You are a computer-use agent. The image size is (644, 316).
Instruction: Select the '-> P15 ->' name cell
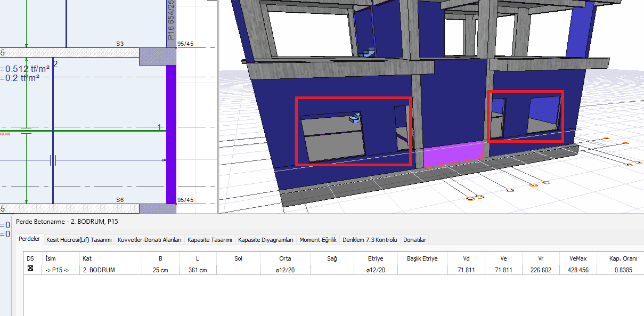click(x=57, y=270)
